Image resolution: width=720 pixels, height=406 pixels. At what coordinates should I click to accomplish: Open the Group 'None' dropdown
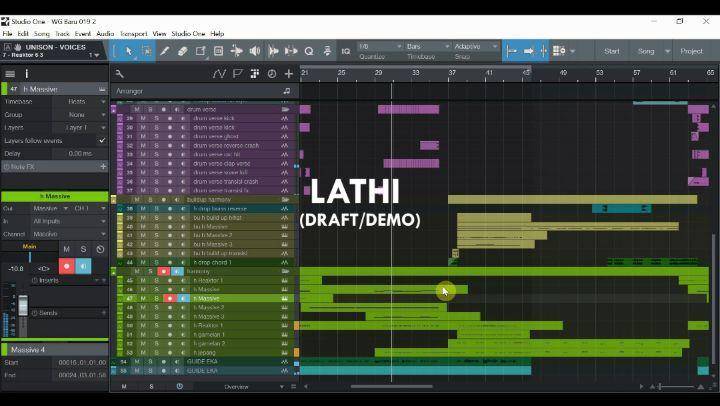click(x=79, y=114)
